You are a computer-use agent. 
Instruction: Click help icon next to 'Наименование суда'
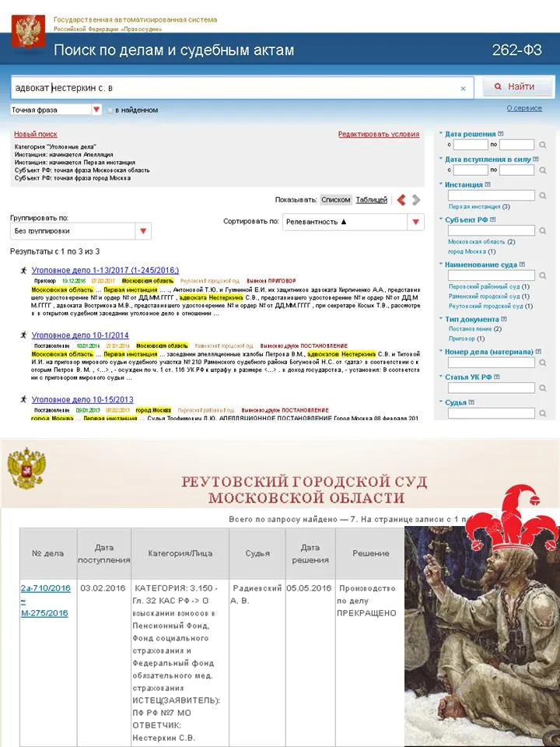pos(523,265)
